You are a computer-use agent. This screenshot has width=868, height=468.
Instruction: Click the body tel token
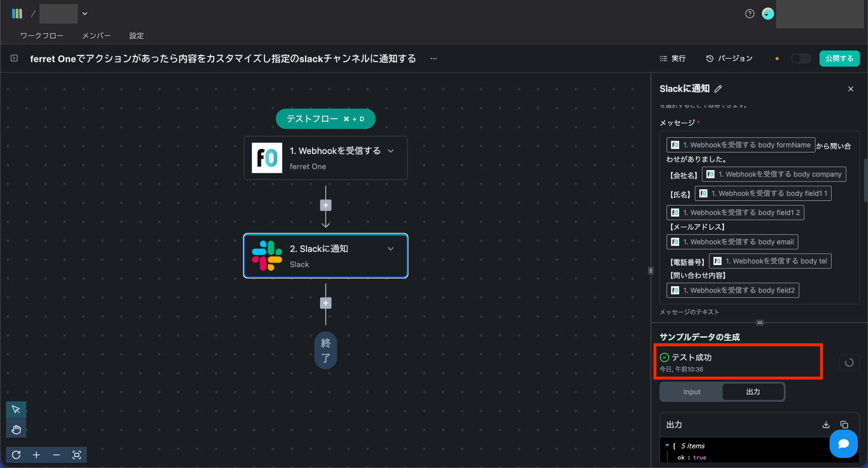tap(770, 261)
